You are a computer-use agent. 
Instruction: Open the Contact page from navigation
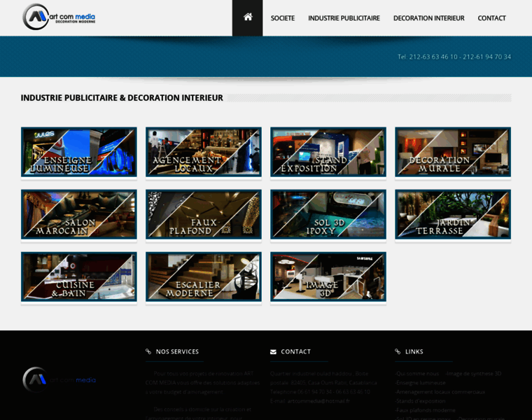click(x=491, y=18)
